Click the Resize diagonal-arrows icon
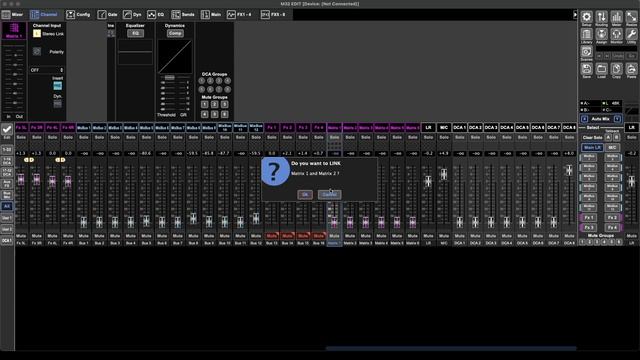 point(631,17)
